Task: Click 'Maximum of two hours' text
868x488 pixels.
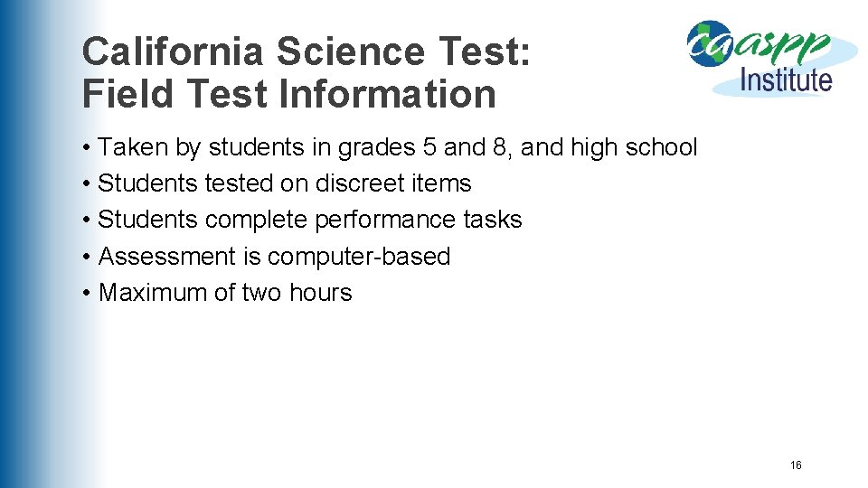Action: pos(225,292)
